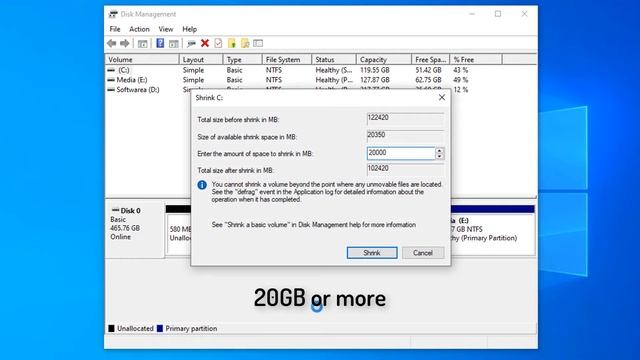Screen dimensions: 640x360
Task: Sort by the Volume column header
Action: (x=142, y=60)
